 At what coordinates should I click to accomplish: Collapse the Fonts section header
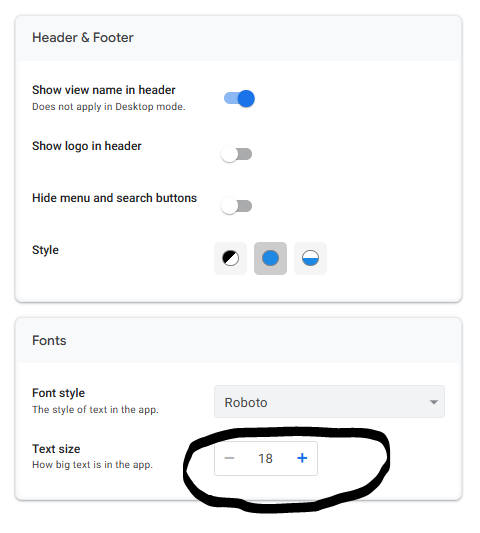click(x=239, y=341)
